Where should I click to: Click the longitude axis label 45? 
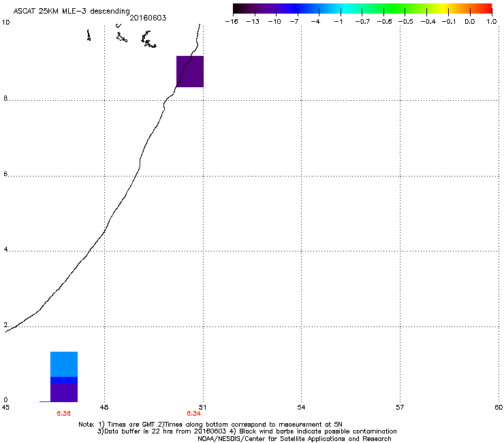click(x=5, y=408)
